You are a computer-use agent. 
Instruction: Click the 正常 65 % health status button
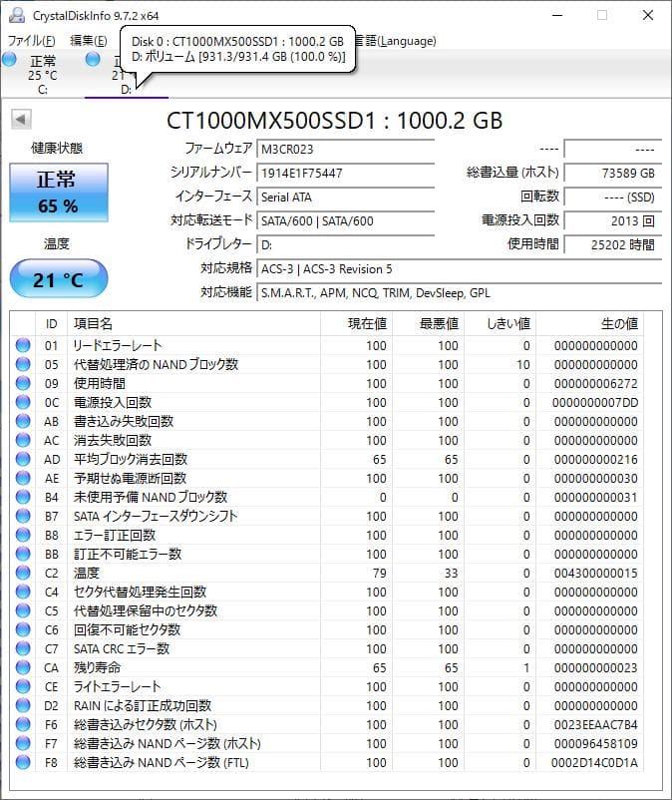58,193
